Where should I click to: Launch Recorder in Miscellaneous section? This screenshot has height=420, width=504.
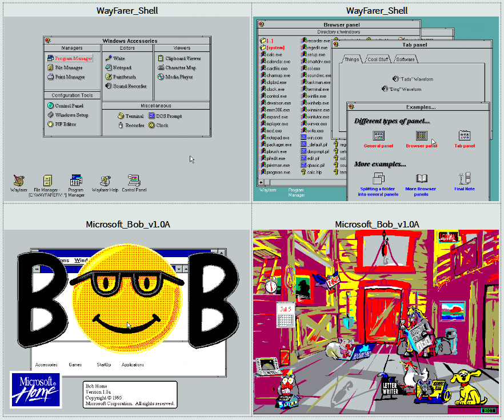(x=131, y=125)
